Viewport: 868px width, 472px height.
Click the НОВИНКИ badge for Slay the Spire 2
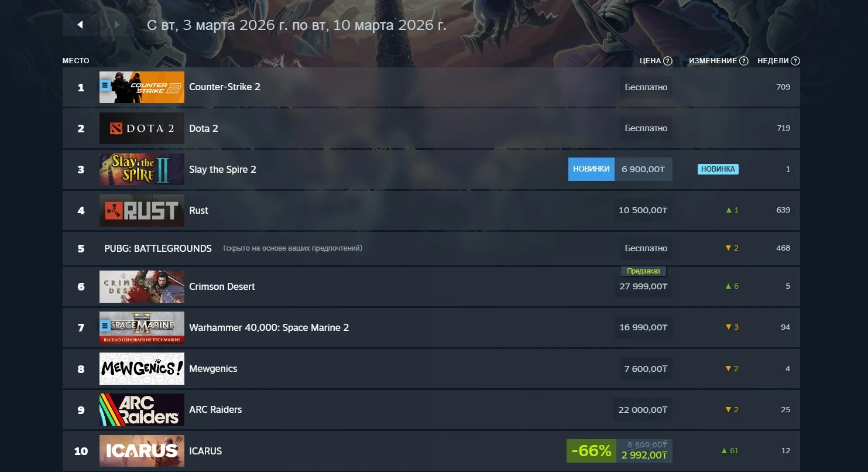tap(591, 169)
